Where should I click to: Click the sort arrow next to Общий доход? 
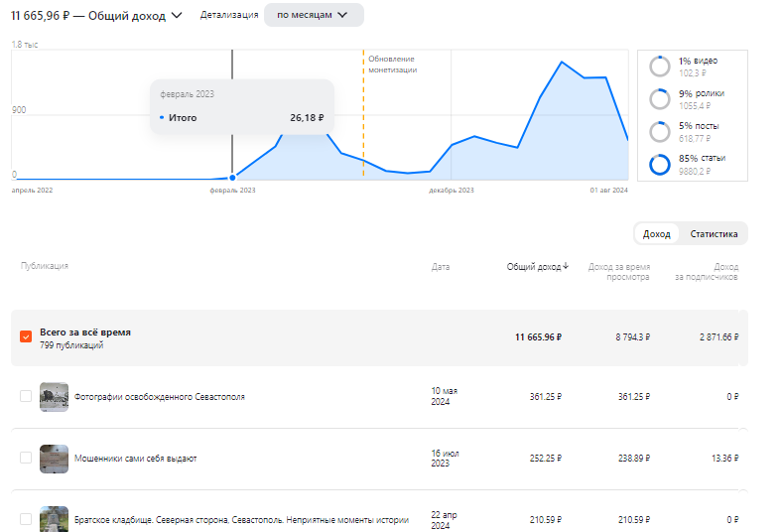click(x=566, y=266)
